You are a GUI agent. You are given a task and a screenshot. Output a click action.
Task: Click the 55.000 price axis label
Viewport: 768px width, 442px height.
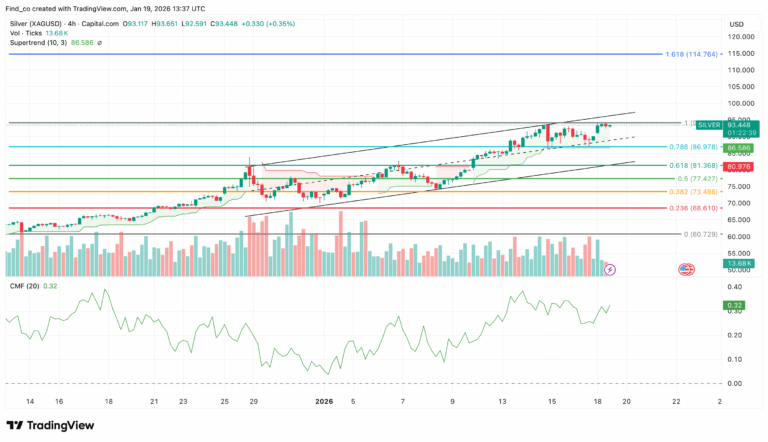tap(741, 253)
